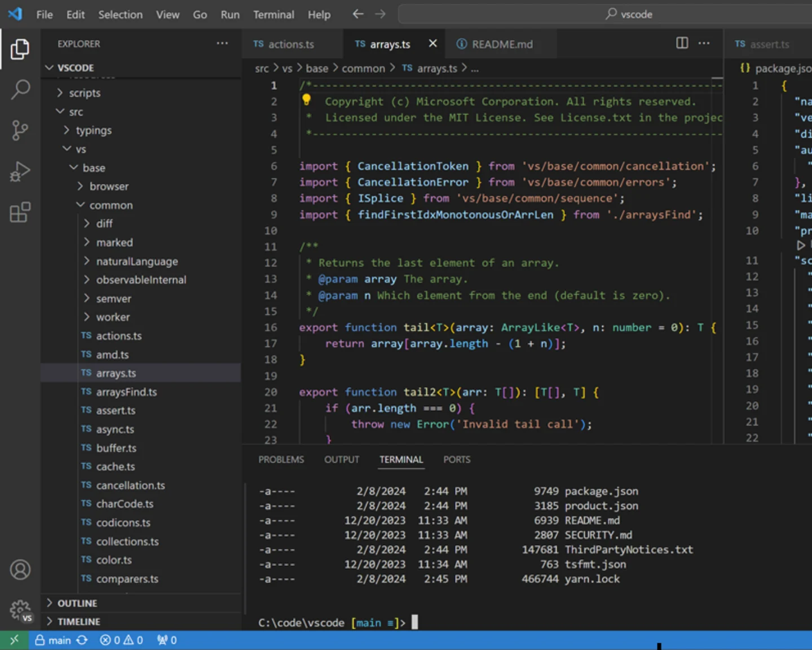Open editor More Actions ellipsis
812x650 pixels.
pyautogui.click(x=704, y=43)
